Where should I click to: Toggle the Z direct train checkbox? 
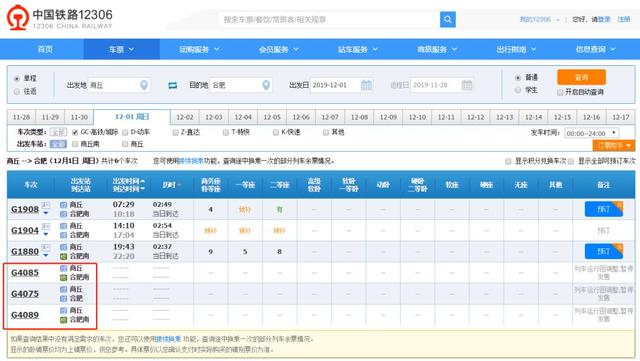coord(176,132)
